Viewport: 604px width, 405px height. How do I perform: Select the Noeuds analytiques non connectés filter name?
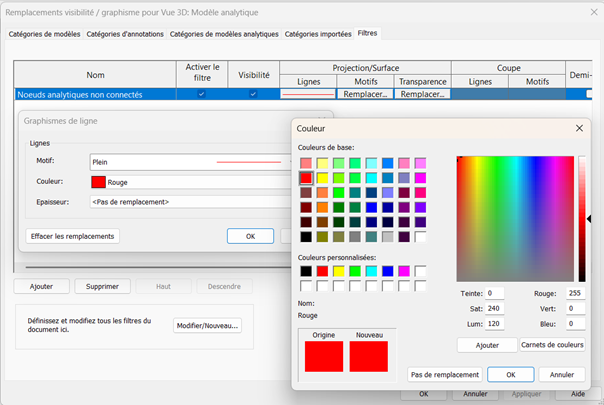coord(80,94)
